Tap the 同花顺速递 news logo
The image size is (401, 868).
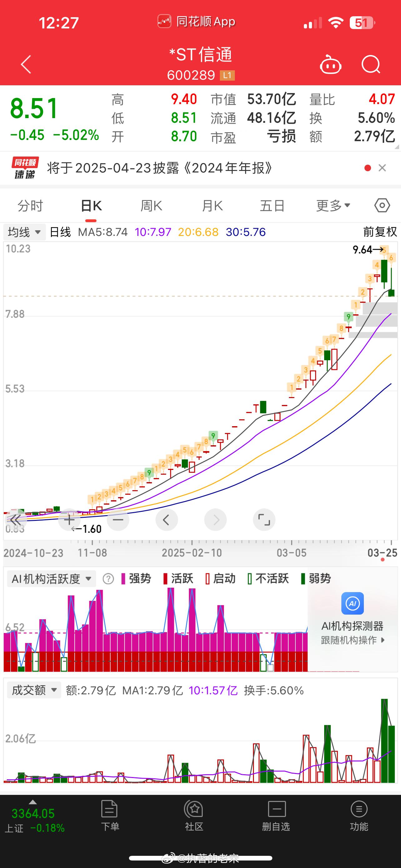click(x=25, y=168)
